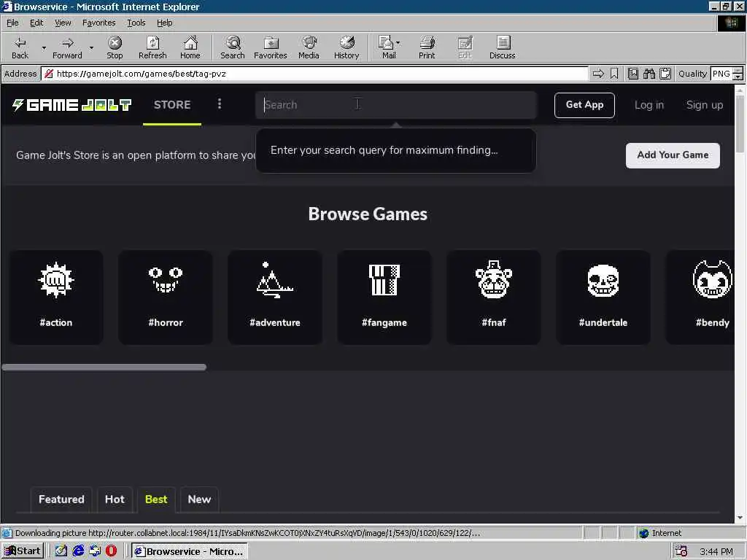Focus the Game Jolt Search field
Screen dimensions: 747x560
pyautogui.click(x=396, y=105)
